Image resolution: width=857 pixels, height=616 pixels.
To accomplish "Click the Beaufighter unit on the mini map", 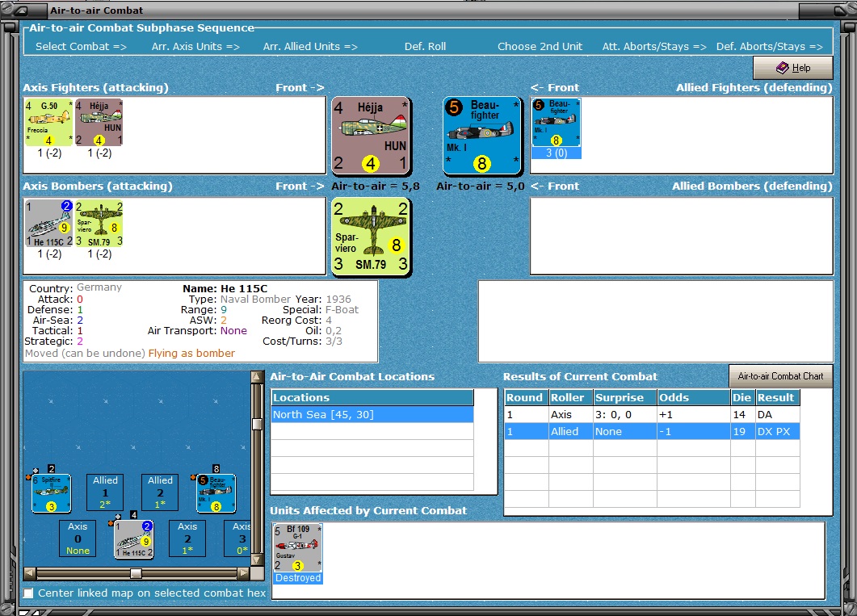I will tap(216, 493).
